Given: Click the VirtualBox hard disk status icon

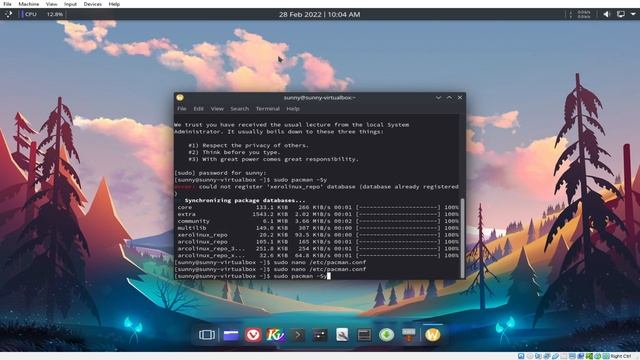Looking at the screenshot, I should pos(521,356).
